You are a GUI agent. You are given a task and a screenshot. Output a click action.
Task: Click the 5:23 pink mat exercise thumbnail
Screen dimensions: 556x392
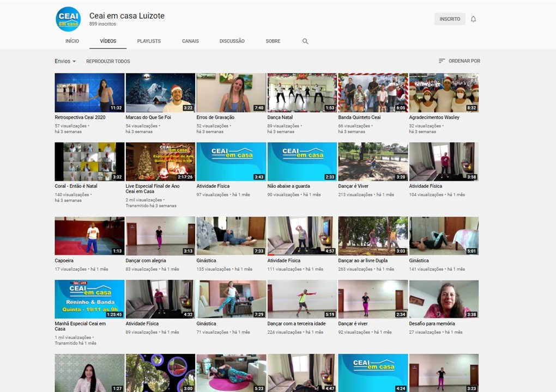[231, 373]
